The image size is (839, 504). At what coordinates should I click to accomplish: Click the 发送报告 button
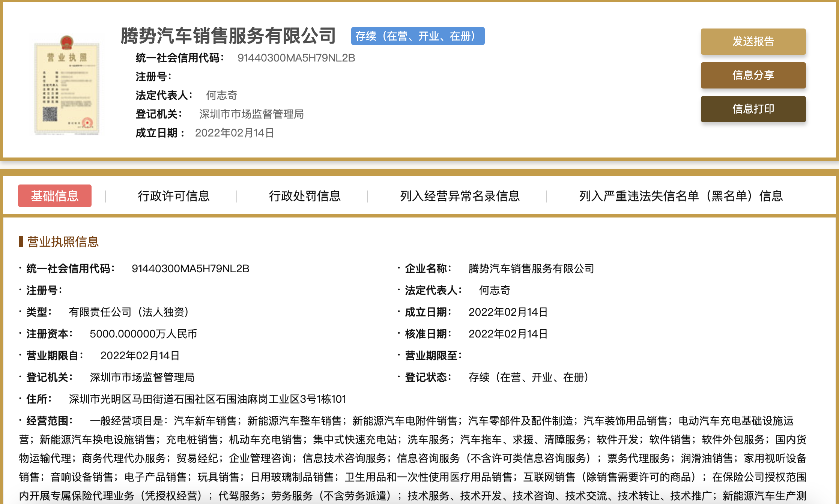click(753, 42)
